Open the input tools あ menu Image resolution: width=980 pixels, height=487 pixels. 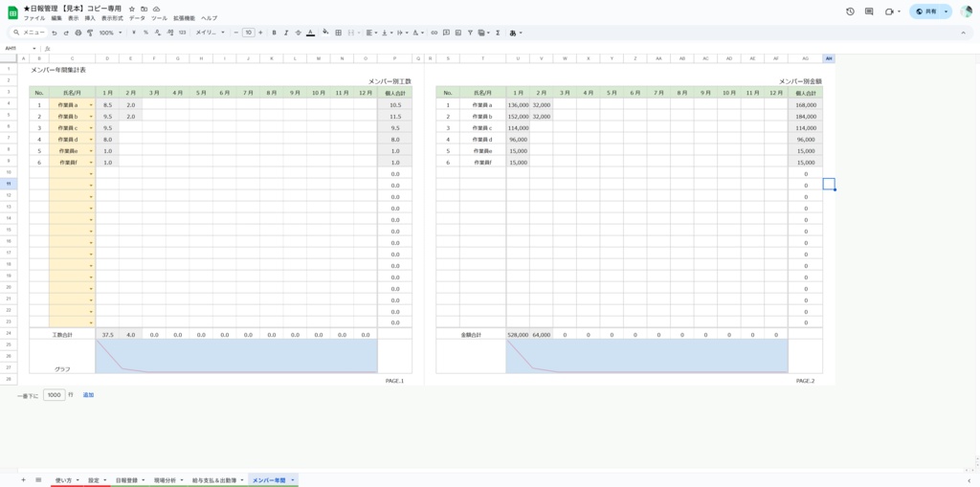tap(516, 33)
